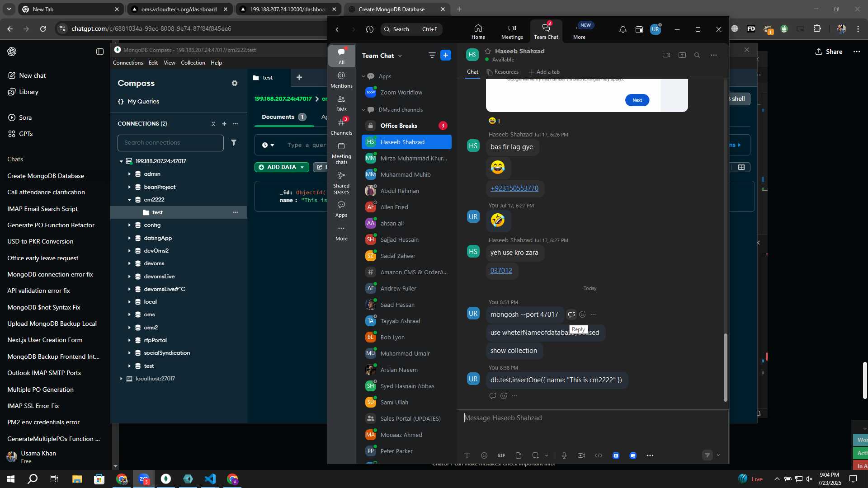The width and height of the screenshot is (868, 488).
Task: Click the phone number link +923150553770
Action: (x=514, y=188)
